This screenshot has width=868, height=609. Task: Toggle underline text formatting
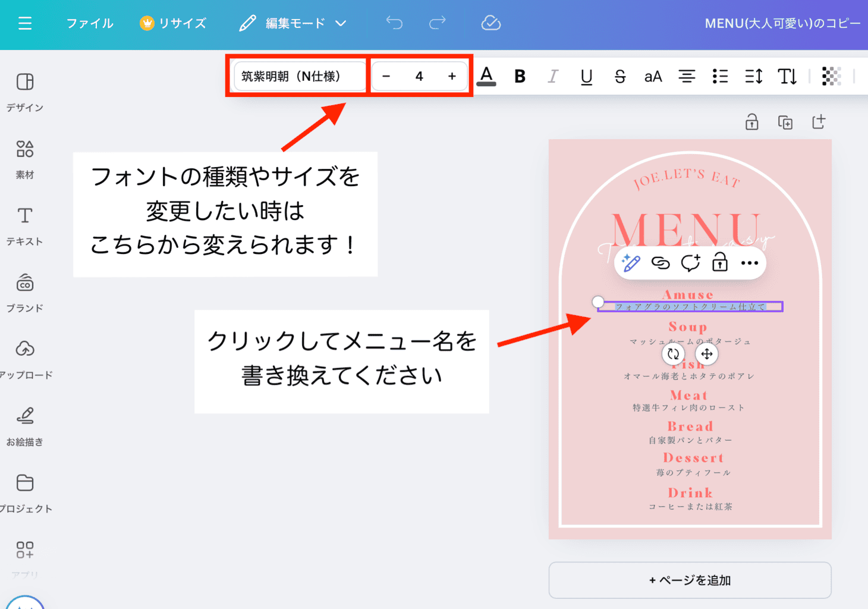coord(586,76)
